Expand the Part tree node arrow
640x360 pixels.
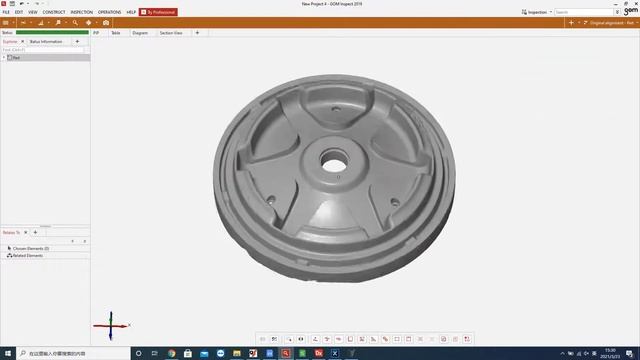(4, 58)
